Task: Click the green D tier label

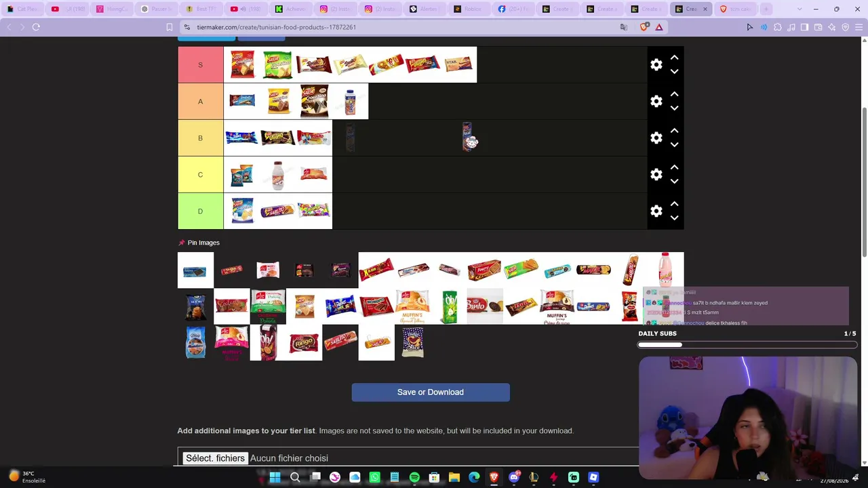Action: pyautogui.click(x=200, y=211)
